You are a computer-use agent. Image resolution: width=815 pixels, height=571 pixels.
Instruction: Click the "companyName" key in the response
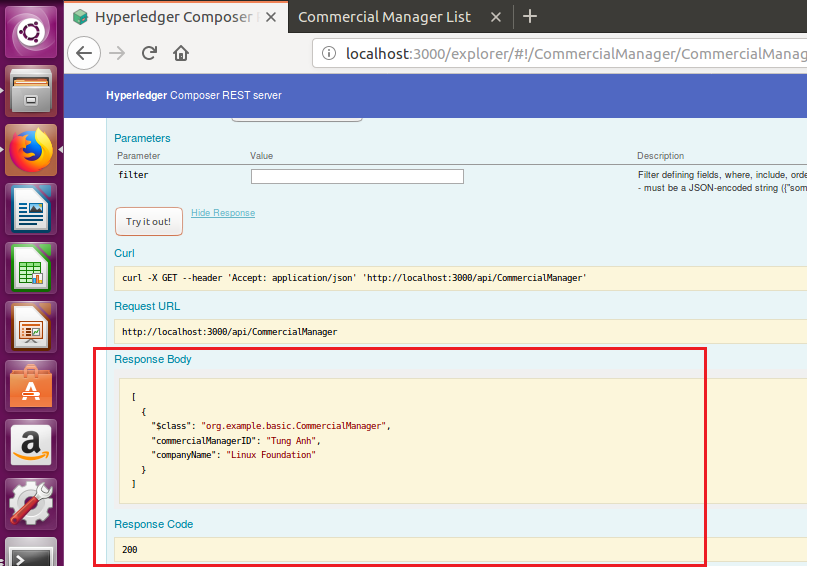click(x=184, y=455)
